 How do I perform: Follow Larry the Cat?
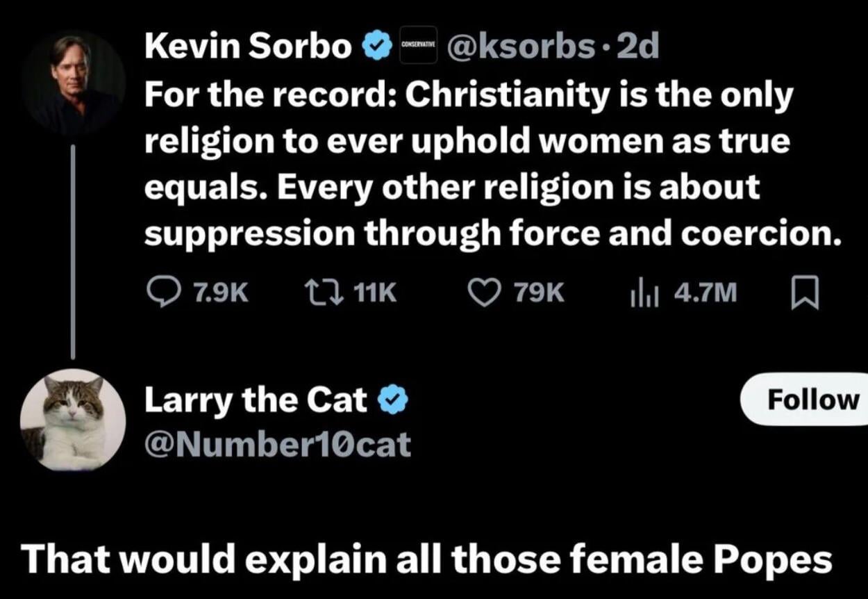coord(811,399)
